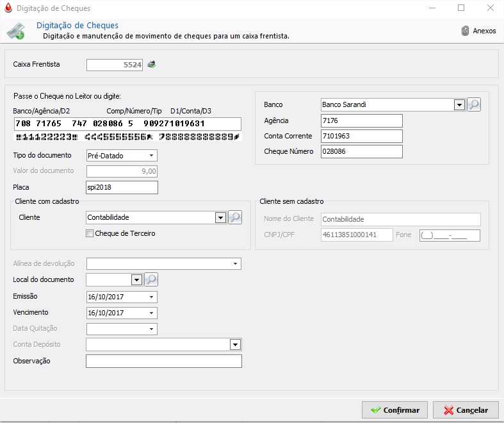Toggle the Cheque de Terceiro checkbox
This screenshot has height=423, width=504.
point(90,233)
